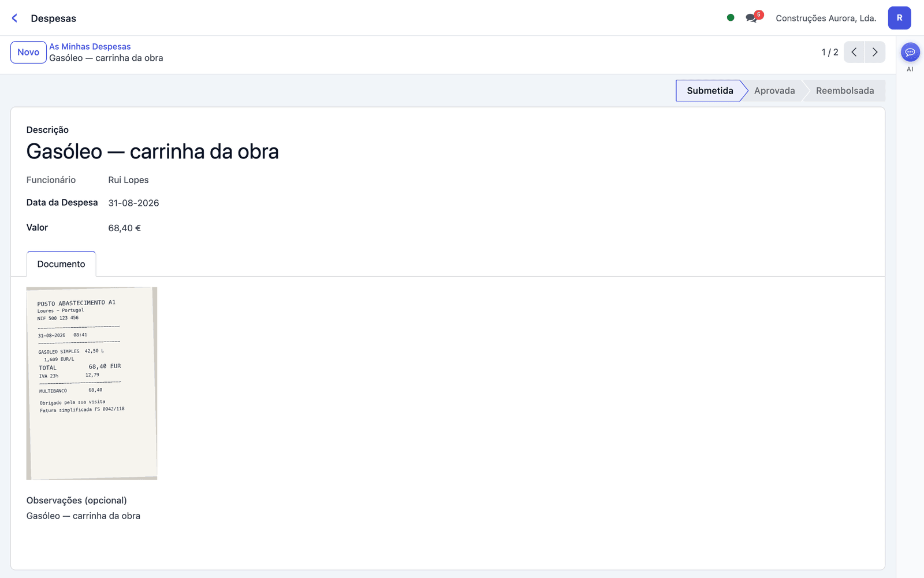
Task: Click the description title Gasóleo — carrinha da obra
Action: coord(152,151)
